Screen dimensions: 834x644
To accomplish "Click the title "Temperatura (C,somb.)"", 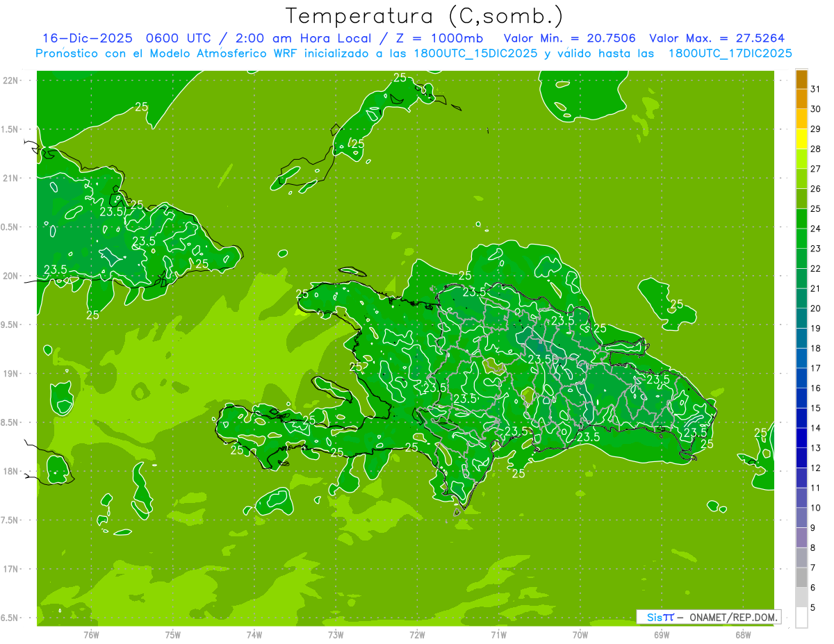I will tap(425, 17).
